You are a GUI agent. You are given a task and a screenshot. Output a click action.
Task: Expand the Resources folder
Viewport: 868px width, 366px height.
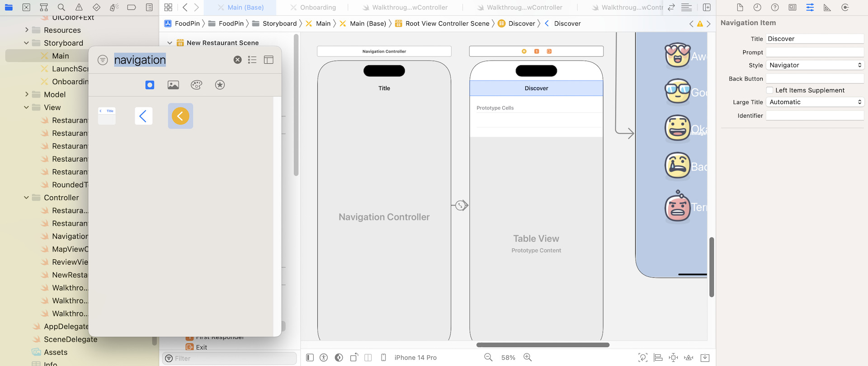click(27, 30)
